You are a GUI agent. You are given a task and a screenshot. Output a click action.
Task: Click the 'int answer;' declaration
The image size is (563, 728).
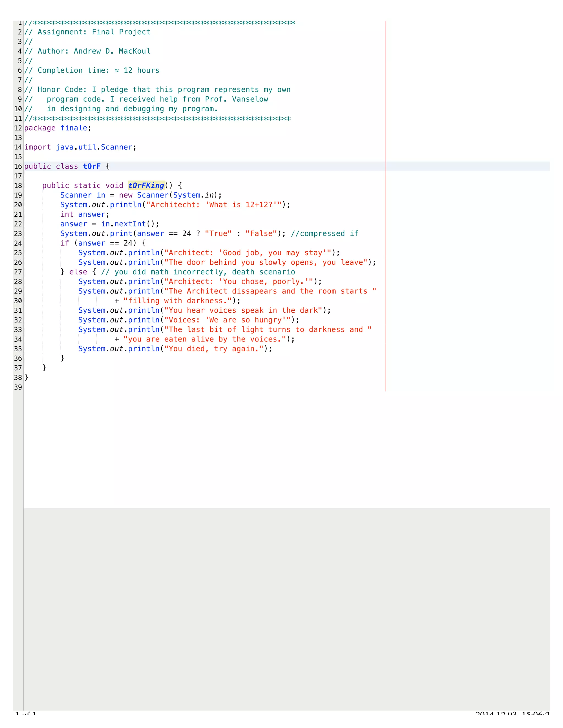(85, 214)
